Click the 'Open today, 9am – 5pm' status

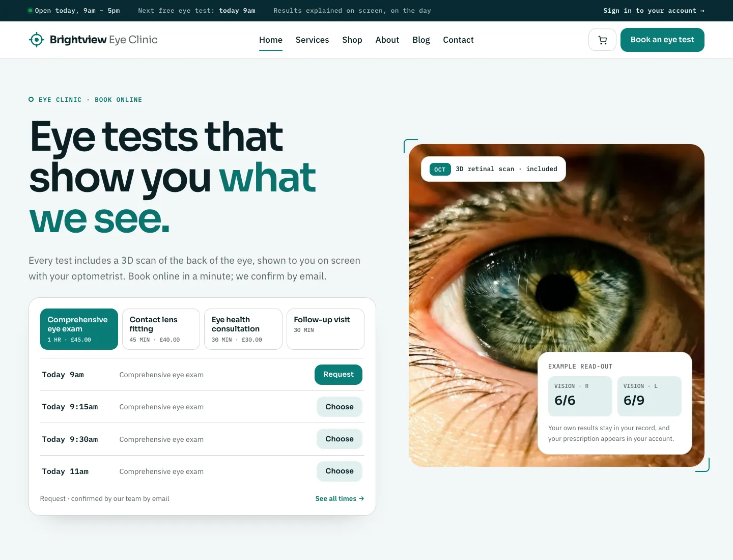pyautogui.click(x=74, y=11)
